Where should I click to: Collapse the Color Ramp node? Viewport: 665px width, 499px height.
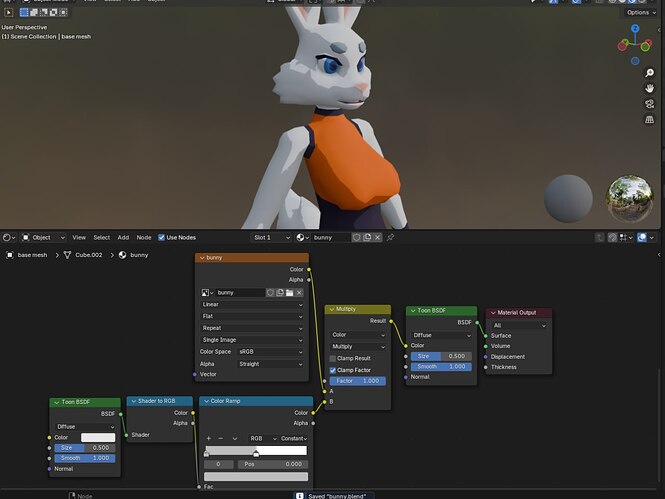(206, 401)
